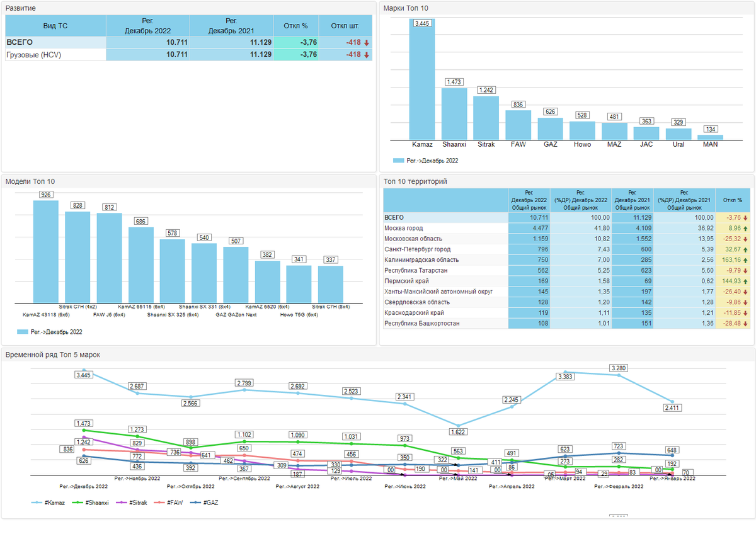Click the Москва город row label
The image size is (756, 534).
click(x=404, y=229)
